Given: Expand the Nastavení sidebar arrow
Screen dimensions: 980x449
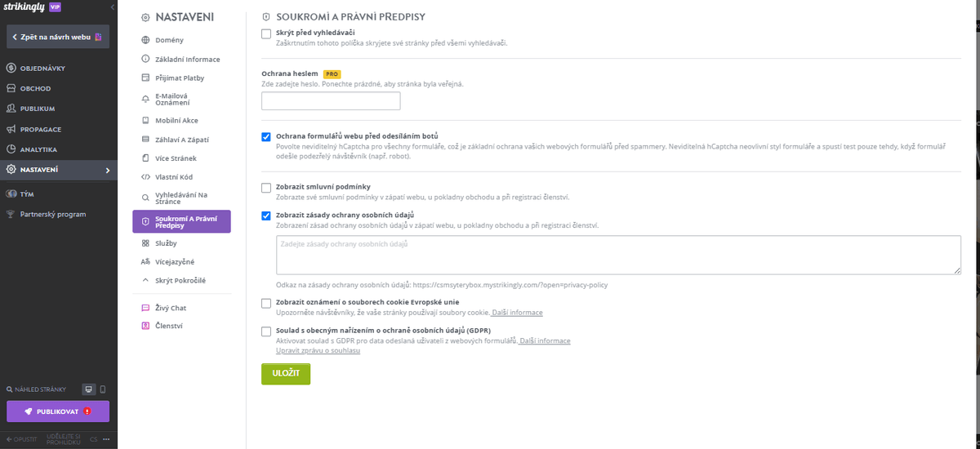Looking at the screenshot, I should click(107, 170).
